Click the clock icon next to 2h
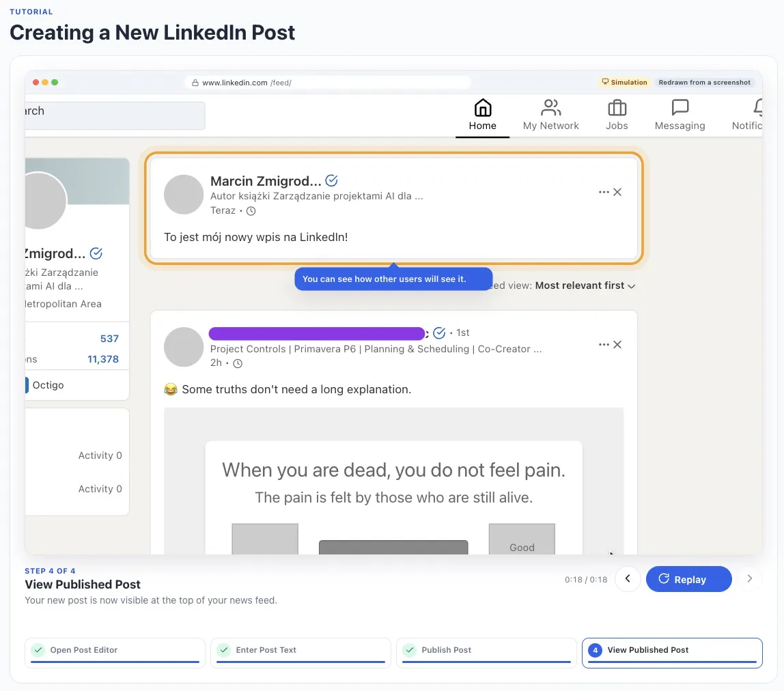Viewport: 784px width, 691px height. (238, 363)
